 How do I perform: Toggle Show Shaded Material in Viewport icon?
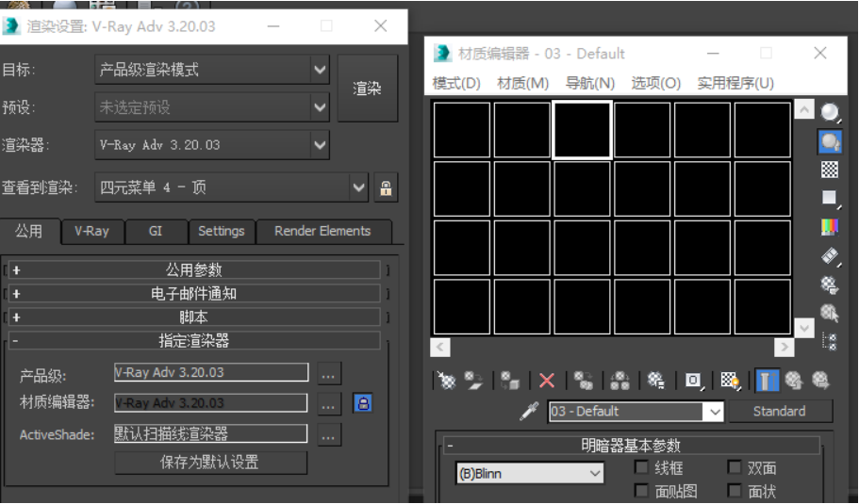click(730, 380)
